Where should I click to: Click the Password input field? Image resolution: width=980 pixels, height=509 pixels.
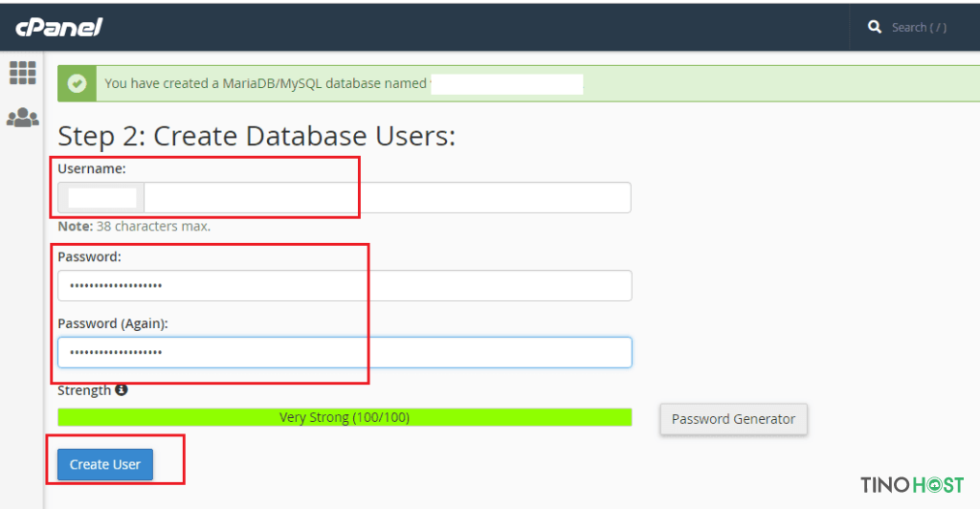tap(345, 285)
